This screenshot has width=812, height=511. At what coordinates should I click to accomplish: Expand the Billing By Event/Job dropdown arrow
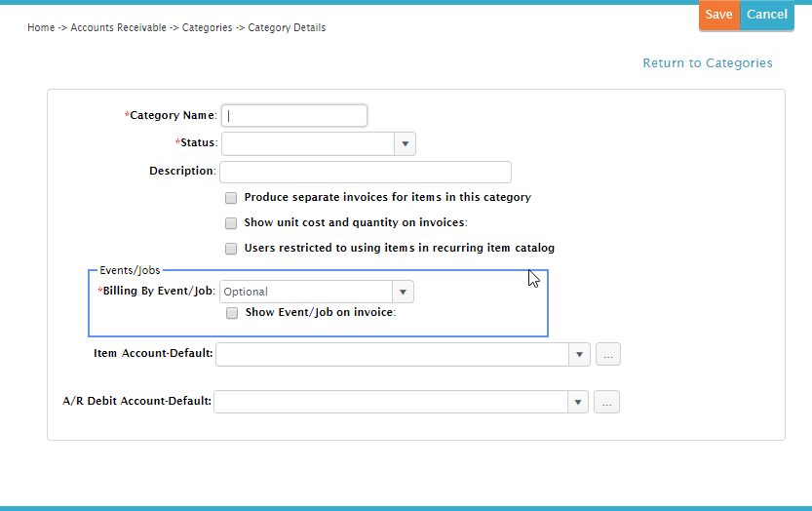pyautogui.click(x=403, y=292)
